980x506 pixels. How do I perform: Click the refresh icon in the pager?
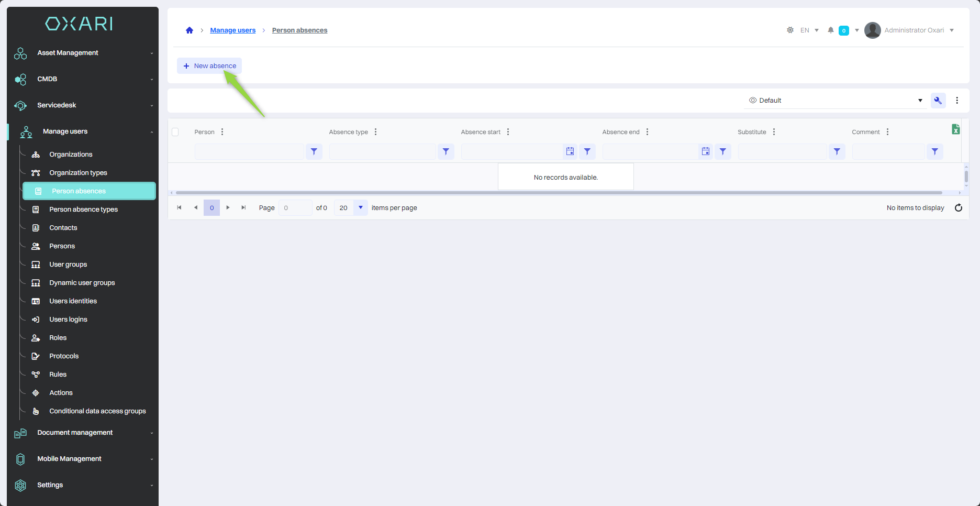click(958, 208)
